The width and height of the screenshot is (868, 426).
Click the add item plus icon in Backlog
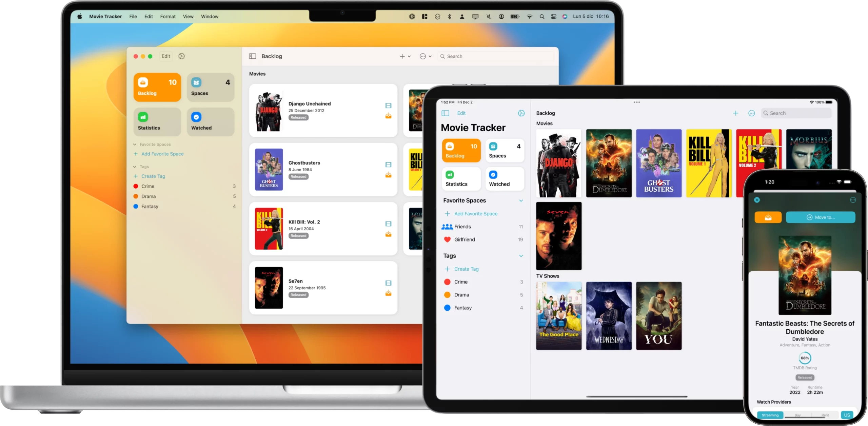click(402, 56)
